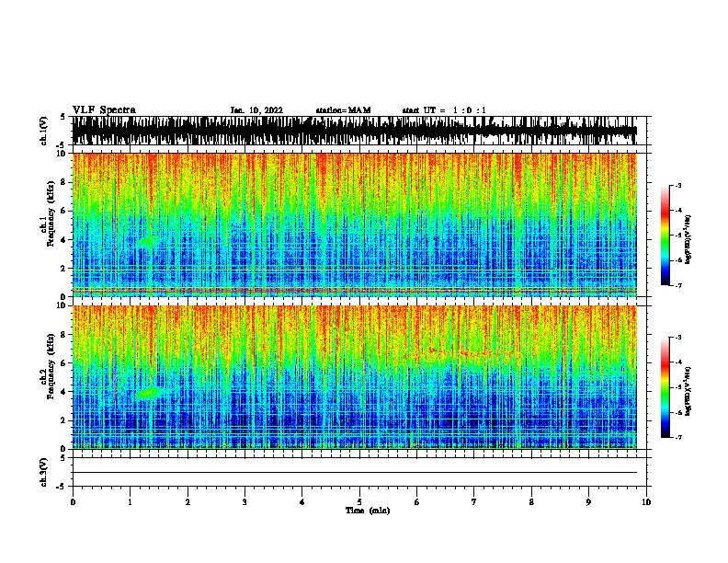Click the log(PSD) label beside ch.2 colorbar

click(688, 391)
